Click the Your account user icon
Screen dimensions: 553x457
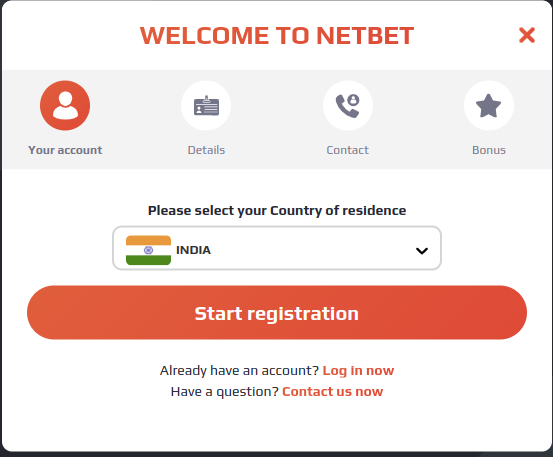coord(65,105)
